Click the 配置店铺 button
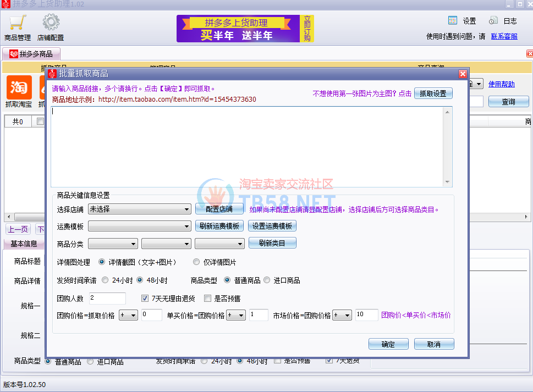This screenshot has width=533, height=392. click(x=219, y=209)
